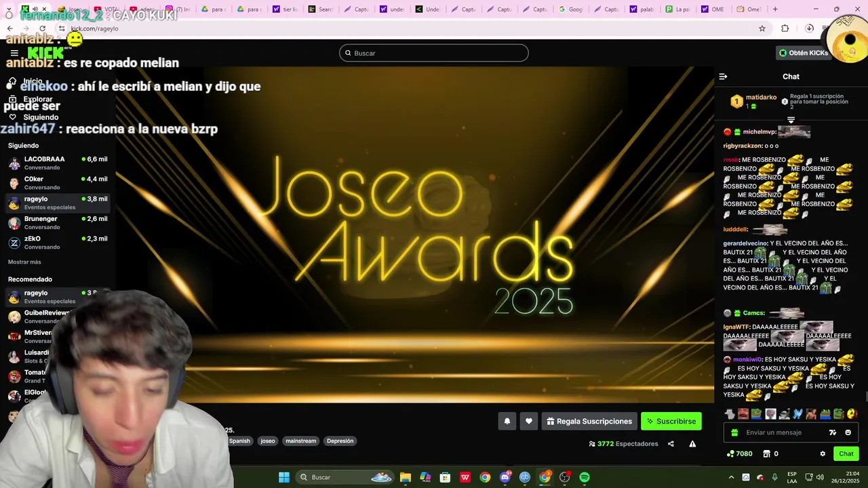Click the notification bell icon for rageylo
868x488 pixels.
[507, 421]
